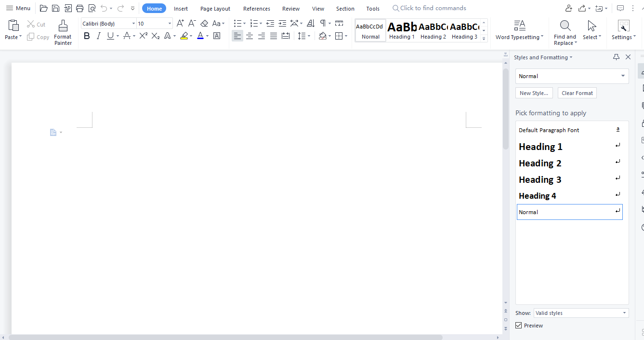Open the font name dropdown
This screenshot has height=340, width=644.
pos(133,23)
